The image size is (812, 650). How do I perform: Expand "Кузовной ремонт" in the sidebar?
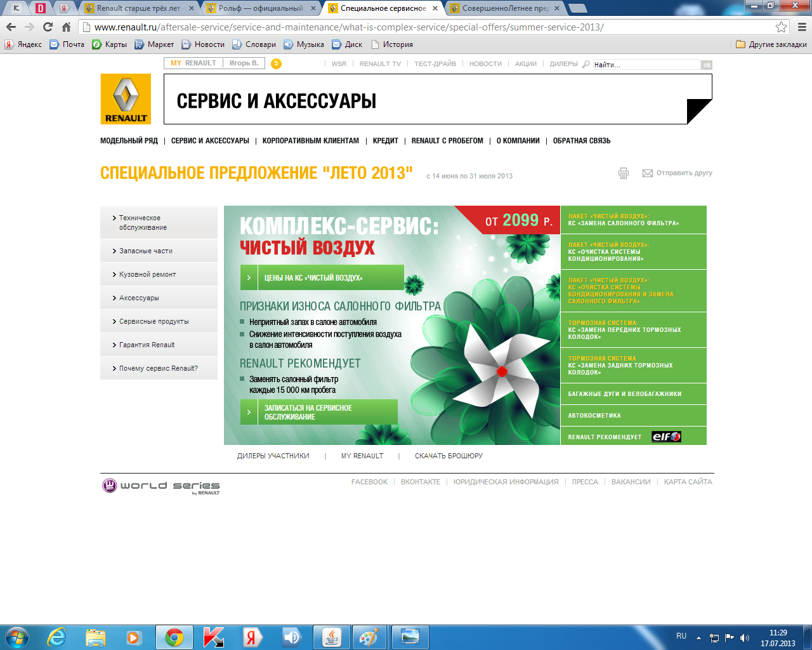point(159,274)
